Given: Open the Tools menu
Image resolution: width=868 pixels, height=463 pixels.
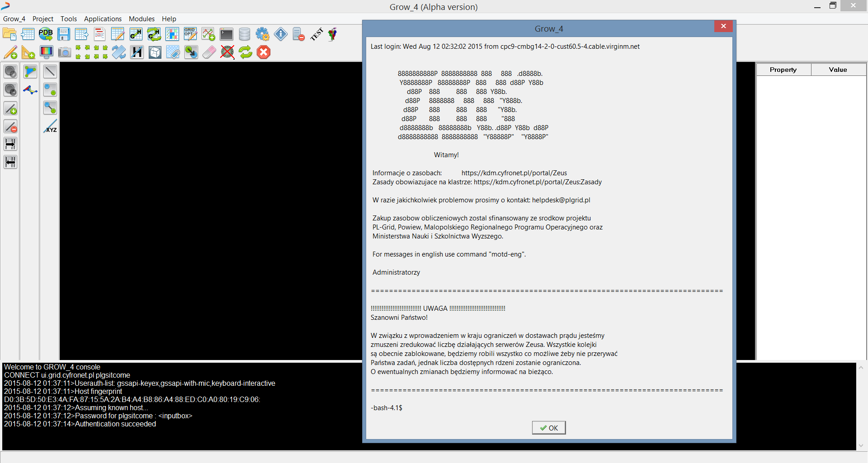Looking at the screenshot, I should (x=69, y=19).
